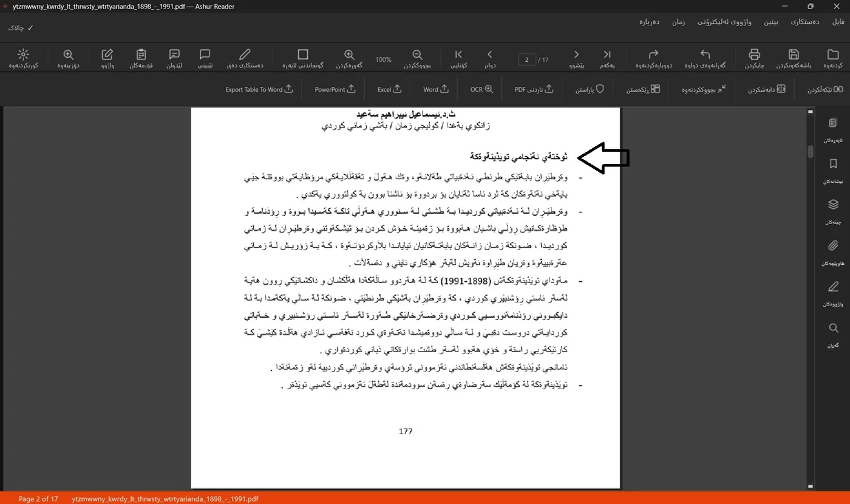Click scrollbar top arrow button

(x=810, y=112)
